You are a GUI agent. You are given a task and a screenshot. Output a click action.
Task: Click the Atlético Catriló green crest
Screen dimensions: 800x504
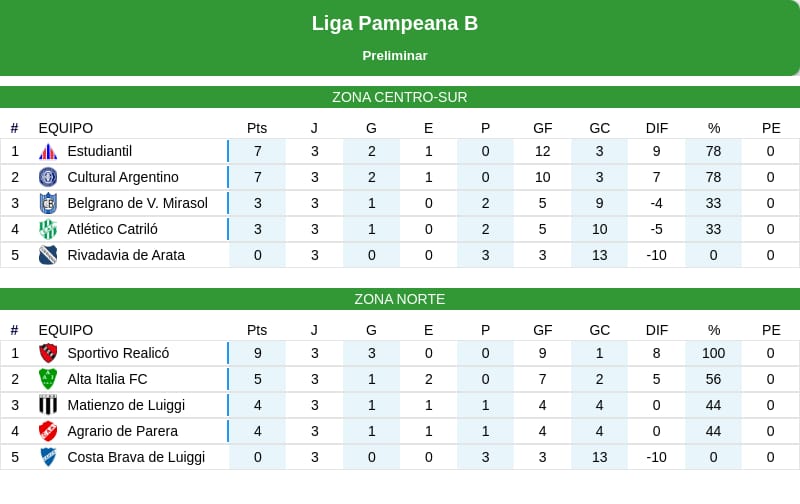(x=48, y=230)
